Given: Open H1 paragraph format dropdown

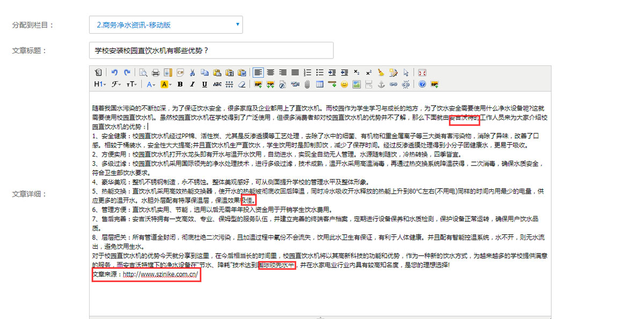Looking at the screenshot, I should [x=100, y=84].
